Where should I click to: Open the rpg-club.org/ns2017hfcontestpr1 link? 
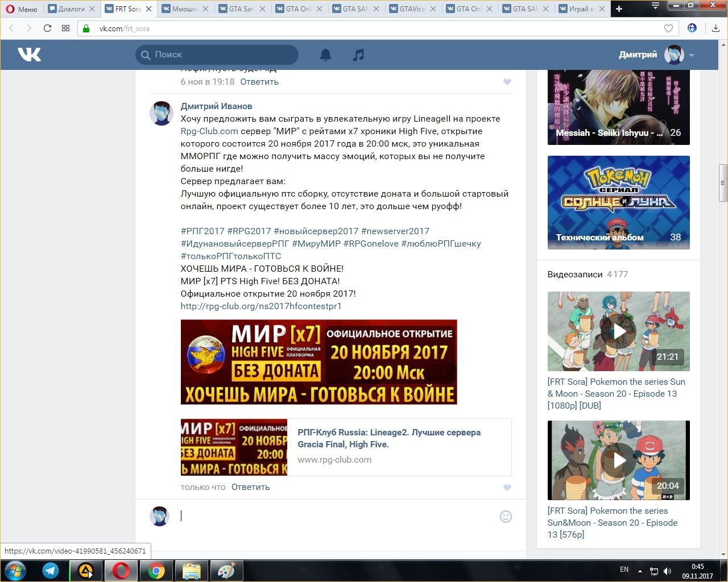pos(261,306)
